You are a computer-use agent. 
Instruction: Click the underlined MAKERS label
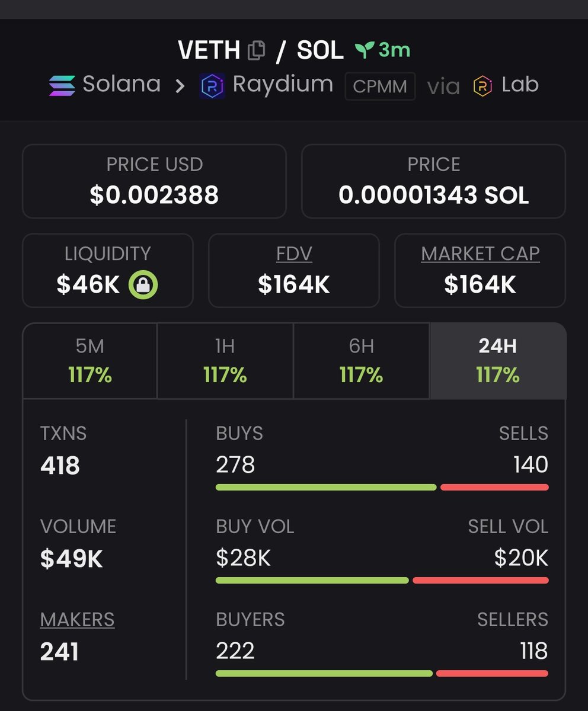[x=78, y=620]
